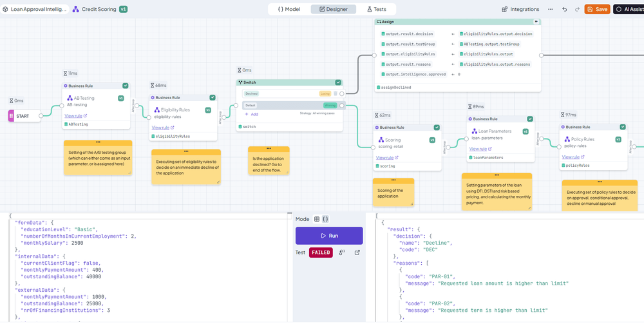Collapse the Assign node corner button
The width and height of the screenshot is (644, 324).
pos(536,21)
